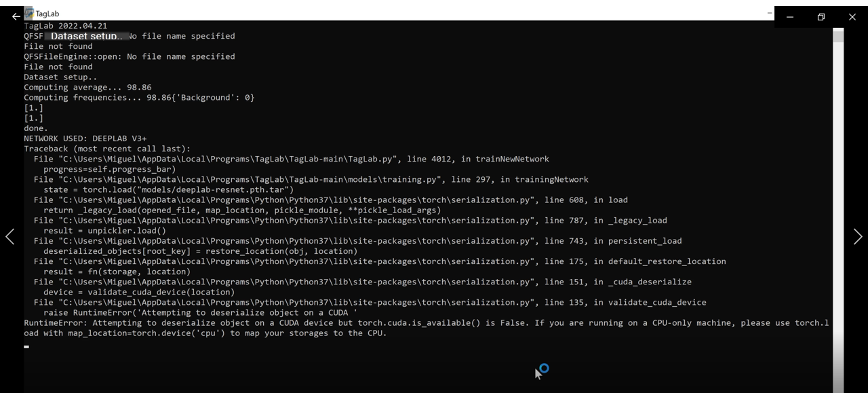Screen dimensions: 868x393
Task: Minimize the TagLab console window
Action: 789,17
